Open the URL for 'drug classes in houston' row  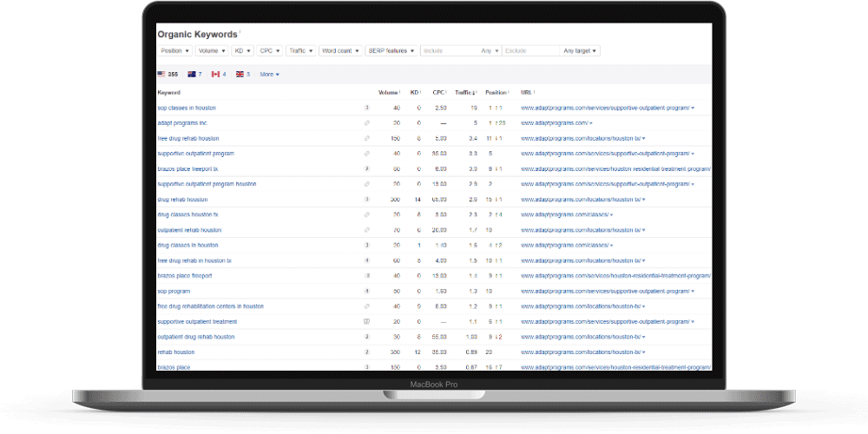pyautogui.click(x=564, y=246)
